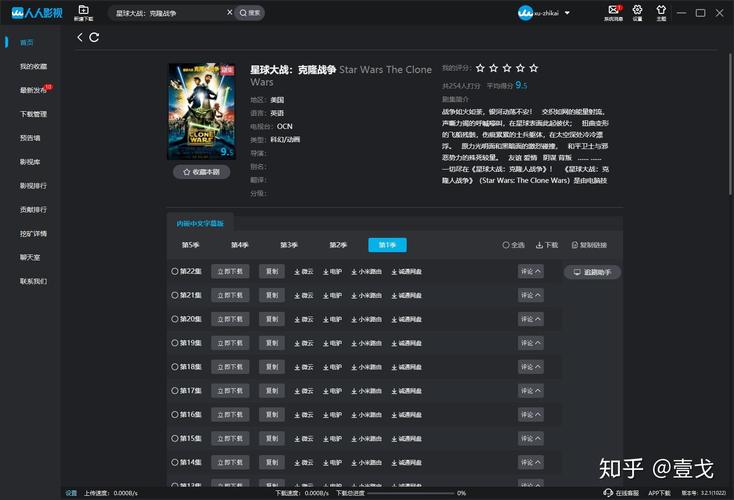
Task: Click the xu-zhikai user avatar
Action: (x=525, y=13)
